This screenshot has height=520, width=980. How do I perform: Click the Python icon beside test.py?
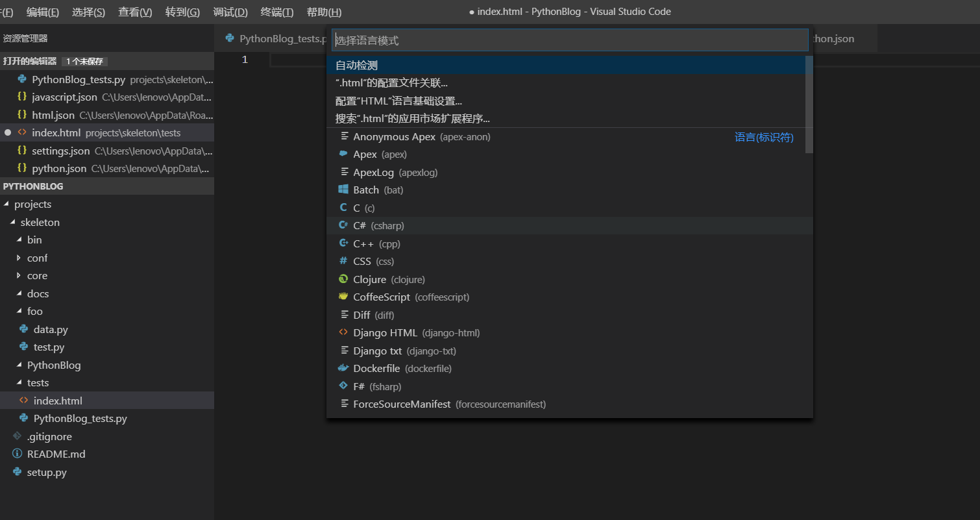coord(24,347)
